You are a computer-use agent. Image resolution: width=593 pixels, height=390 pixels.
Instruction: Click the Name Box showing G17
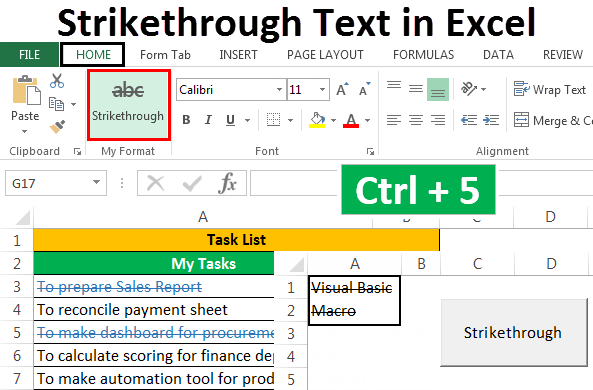tap(56, 183)
